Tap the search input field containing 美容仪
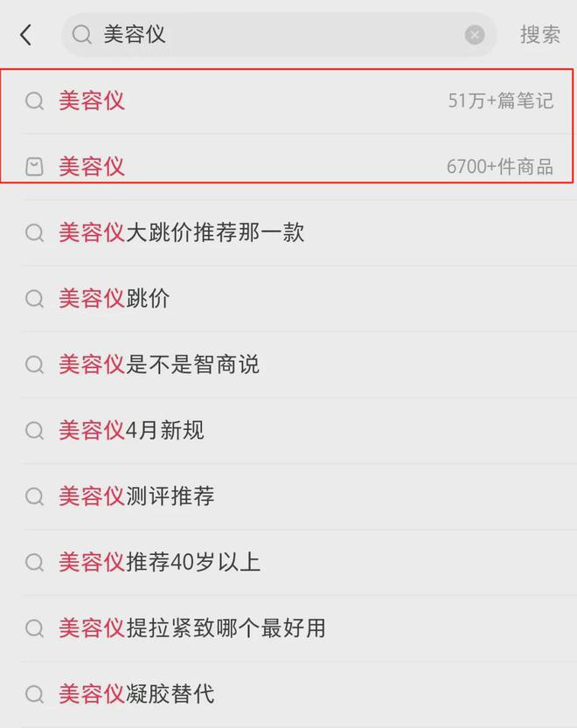 [x=262, y=35]
